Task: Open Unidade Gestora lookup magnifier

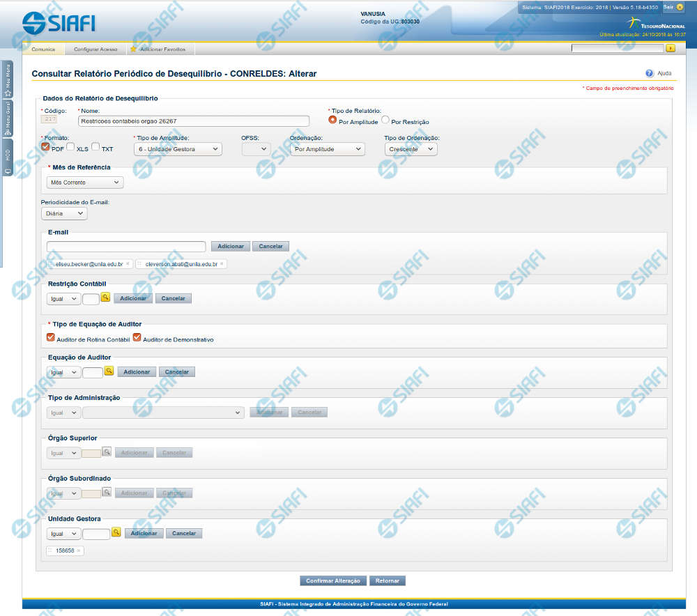Action: 116,532
